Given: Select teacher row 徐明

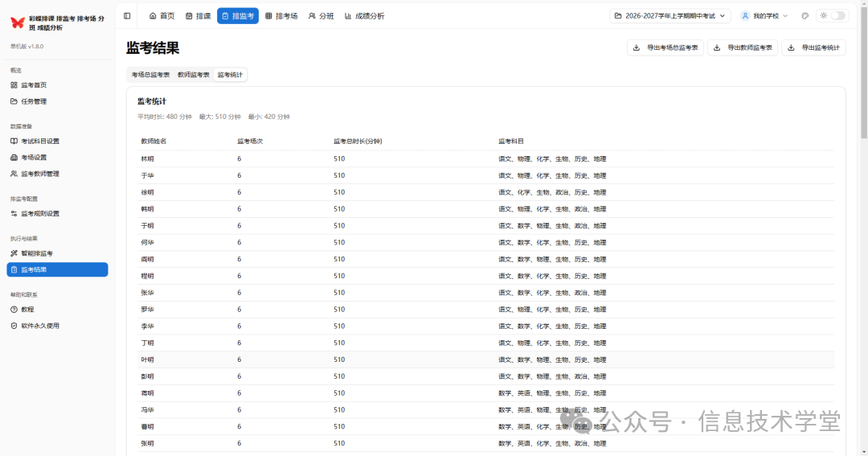Looking at the screenshot, I should (x=486, y=192).
